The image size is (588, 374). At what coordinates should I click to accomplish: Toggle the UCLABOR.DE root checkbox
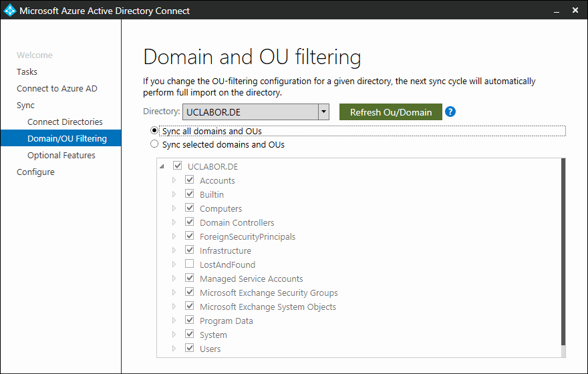pos(177,165)
